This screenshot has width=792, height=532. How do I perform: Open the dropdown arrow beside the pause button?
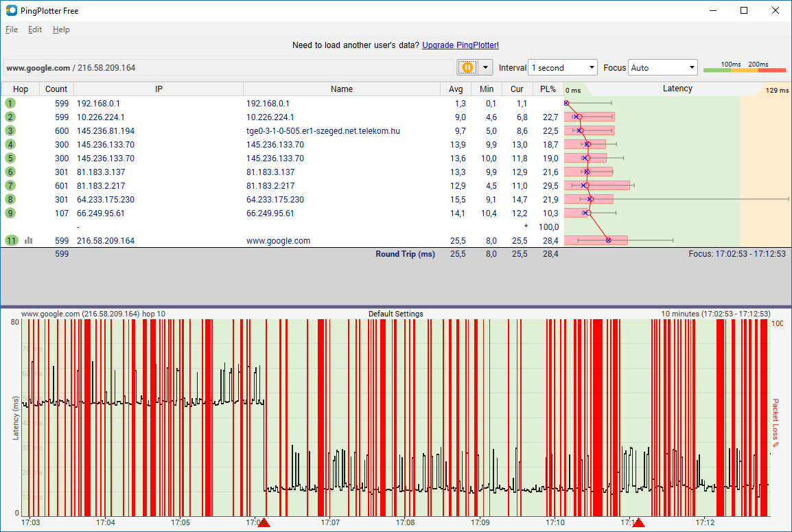[486, 67]
